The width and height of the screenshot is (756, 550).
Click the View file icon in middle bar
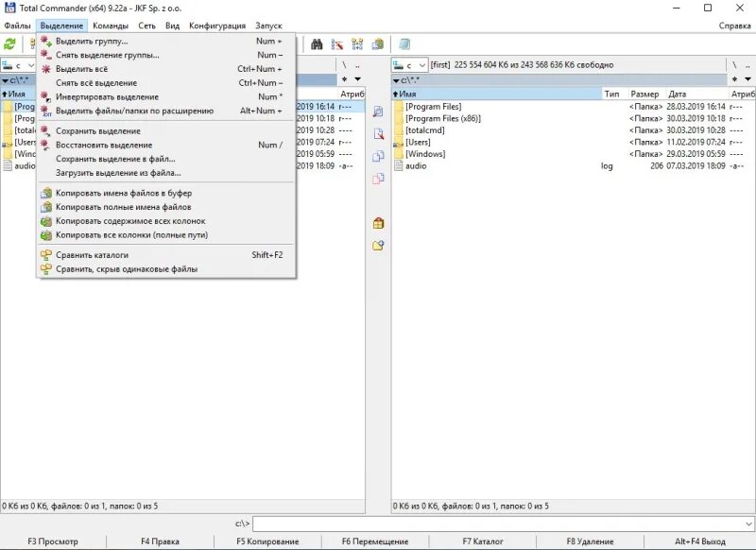pyautogui.click(x=378, y=112)
